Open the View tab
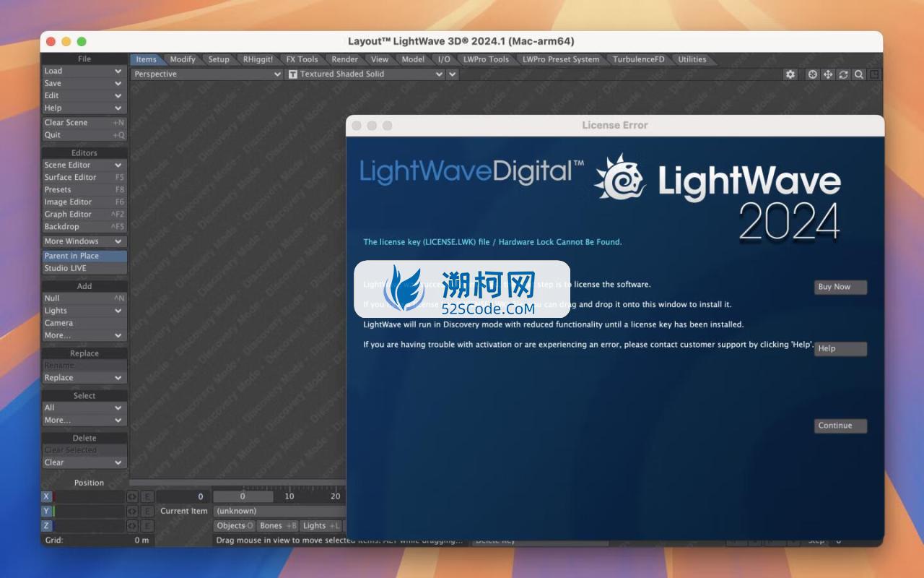Screen dimensions: 924x578 click(380, 59)
